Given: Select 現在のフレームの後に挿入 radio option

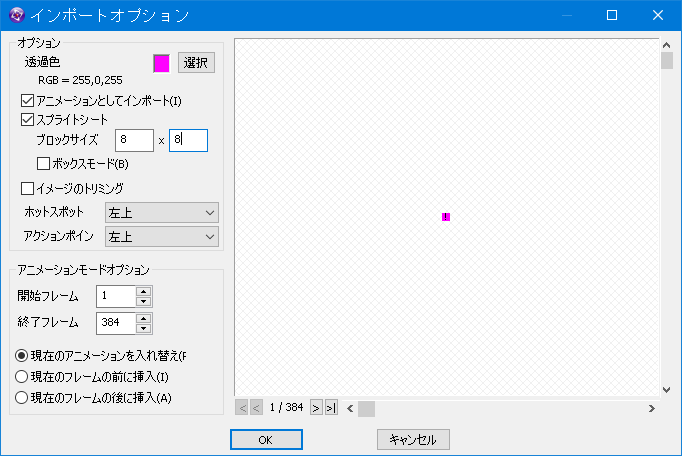Looking at the screenshot, I should 23,398.
